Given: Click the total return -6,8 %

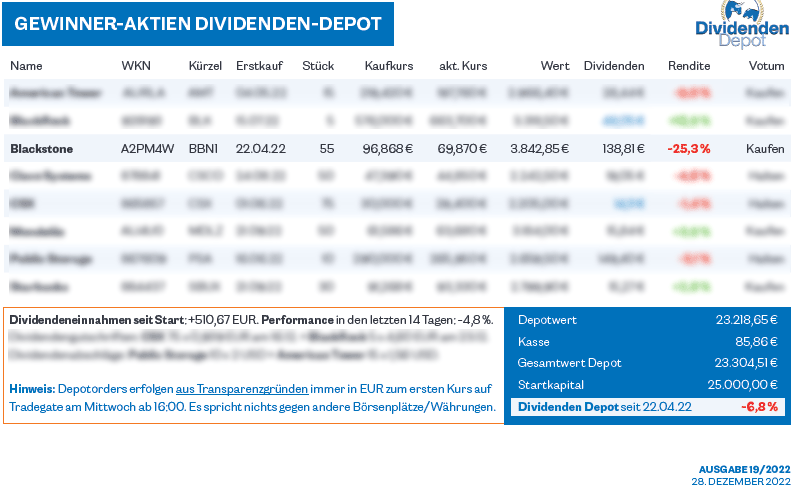Looking at the screenshot, I should click(760, 407).
